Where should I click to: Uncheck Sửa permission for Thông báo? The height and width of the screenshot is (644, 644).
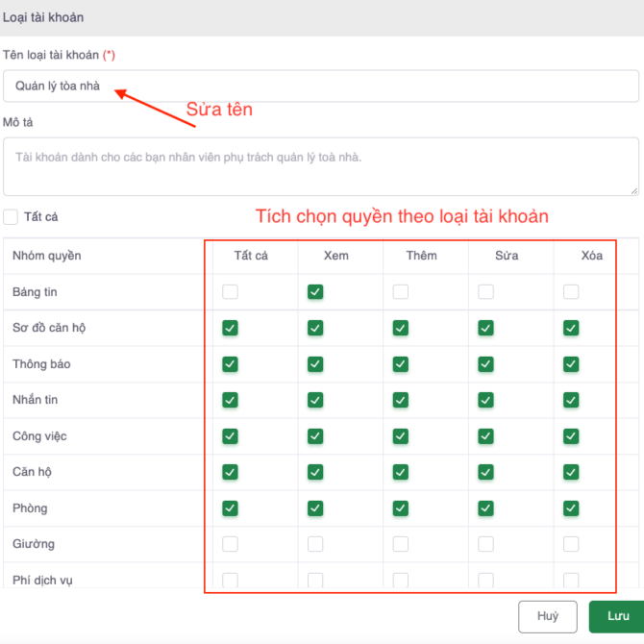coord(485,364)
